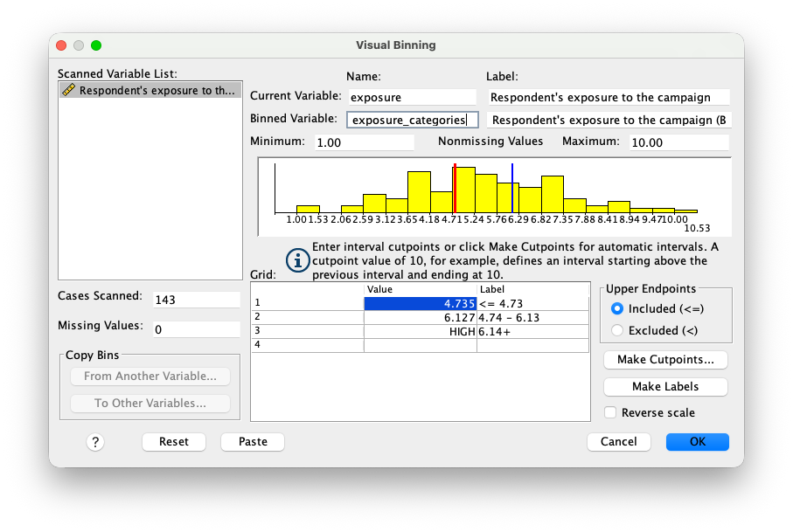Click the Binned Variable name field
This screenshot has height=532, width=793.
pos(412,120)
